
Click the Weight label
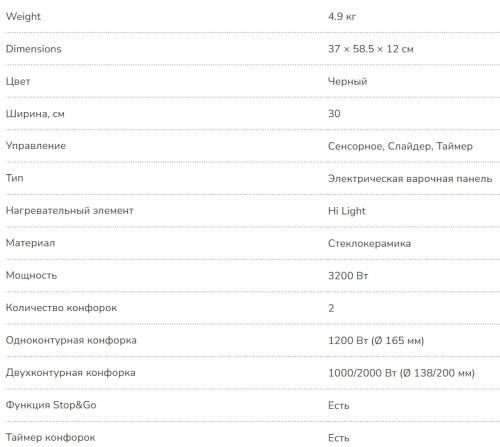point(23,16)
